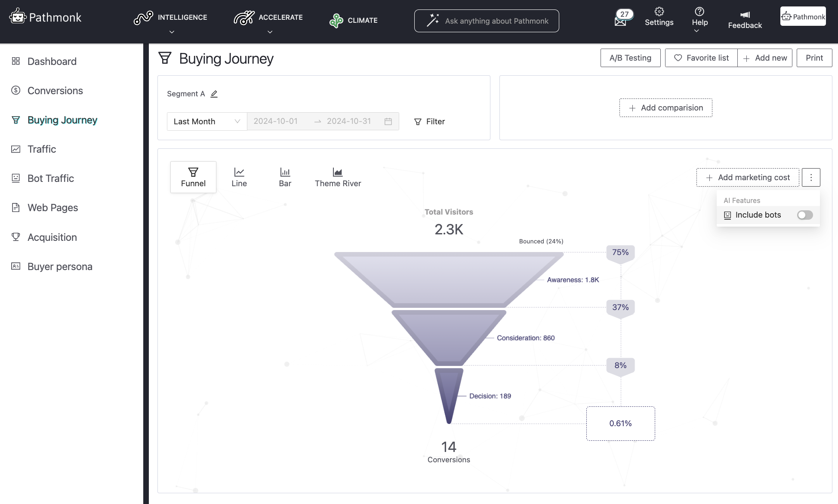Image resolution: width=838 pixels, height=504 pixels.
Task: Open the Bot Traffic section
Action: click(x=50, y=178)
